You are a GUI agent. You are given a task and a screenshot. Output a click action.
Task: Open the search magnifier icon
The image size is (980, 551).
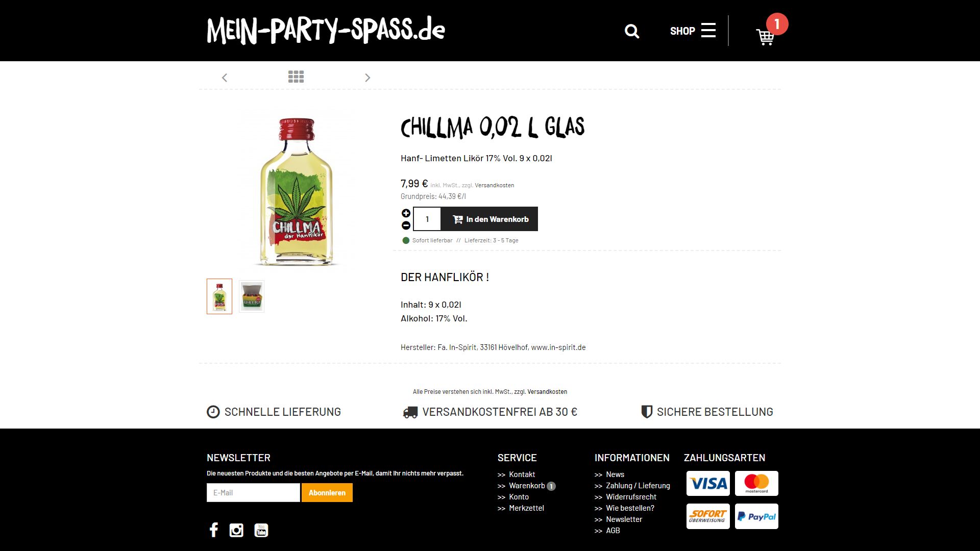(x=632, y=31)
